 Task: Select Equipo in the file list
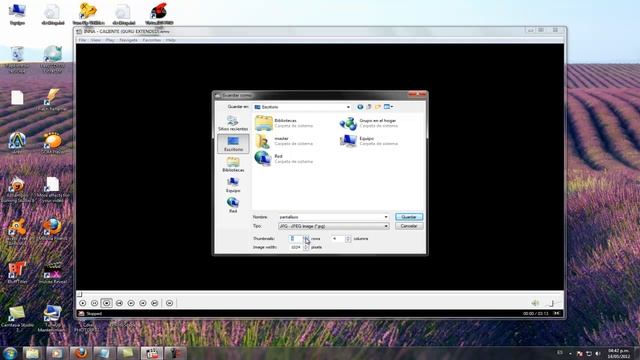click(x=369, y=141)
